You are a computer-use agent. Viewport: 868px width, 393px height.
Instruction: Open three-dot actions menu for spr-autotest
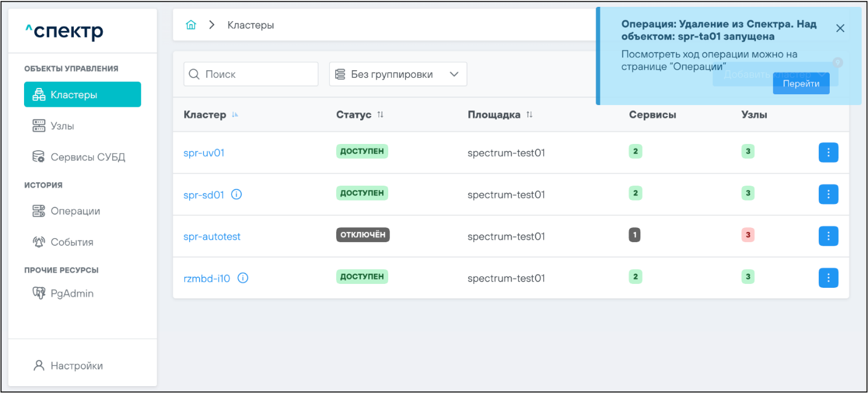point(828,236)
